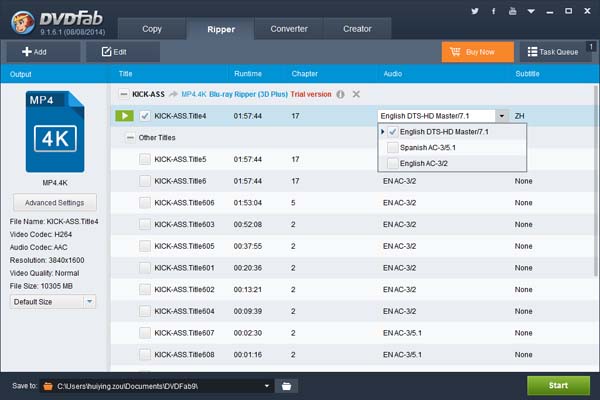Click the File Size 10305 MB text
Image resolution: width=600 pixels, height=400 pixels.
[x=41, y=286]
